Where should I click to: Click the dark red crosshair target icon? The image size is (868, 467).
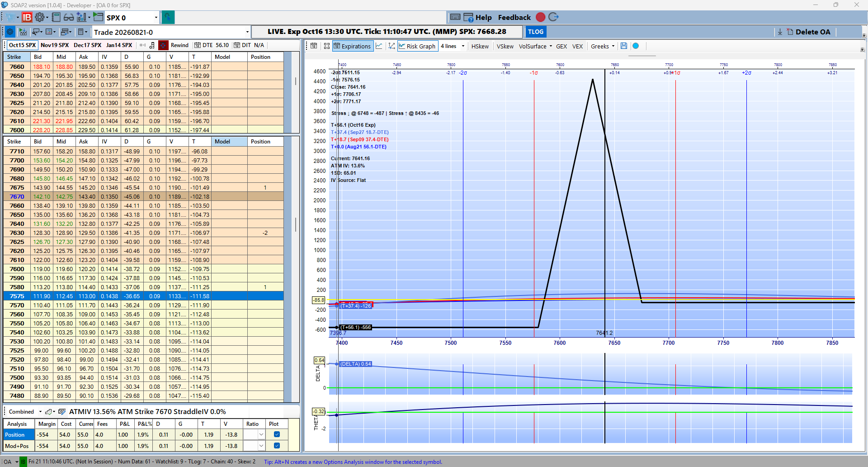pyautogui.click(x=163, y=45)
